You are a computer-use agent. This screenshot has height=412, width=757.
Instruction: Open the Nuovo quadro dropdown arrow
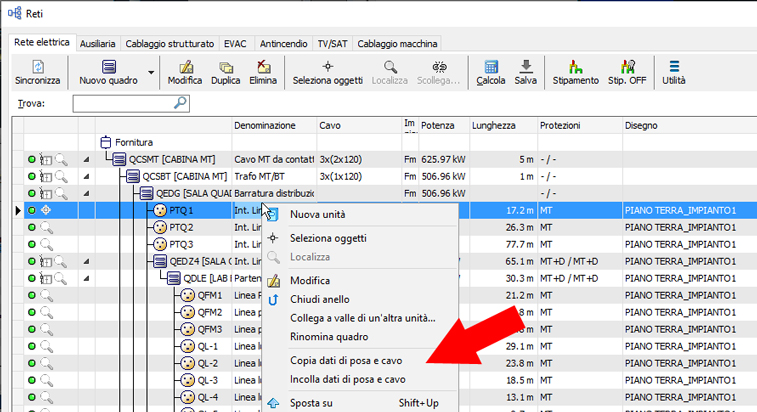151,72
